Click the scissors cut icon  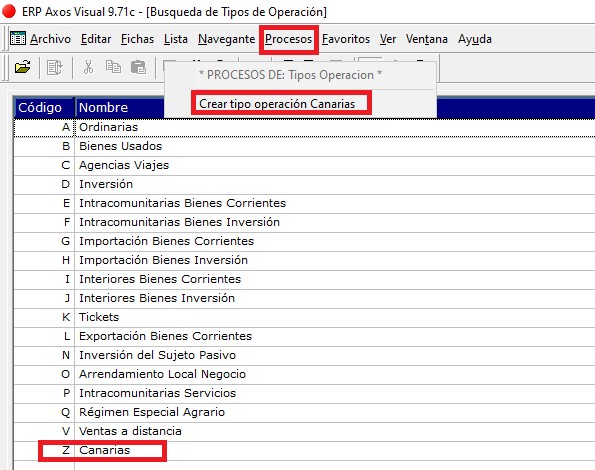tap(88, 67)
